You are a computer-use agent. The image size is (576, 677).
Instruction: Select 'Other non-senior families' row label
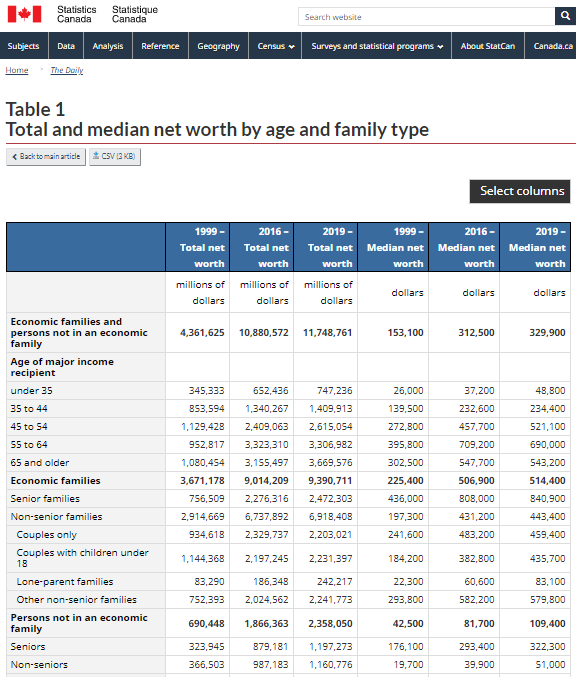76,600
